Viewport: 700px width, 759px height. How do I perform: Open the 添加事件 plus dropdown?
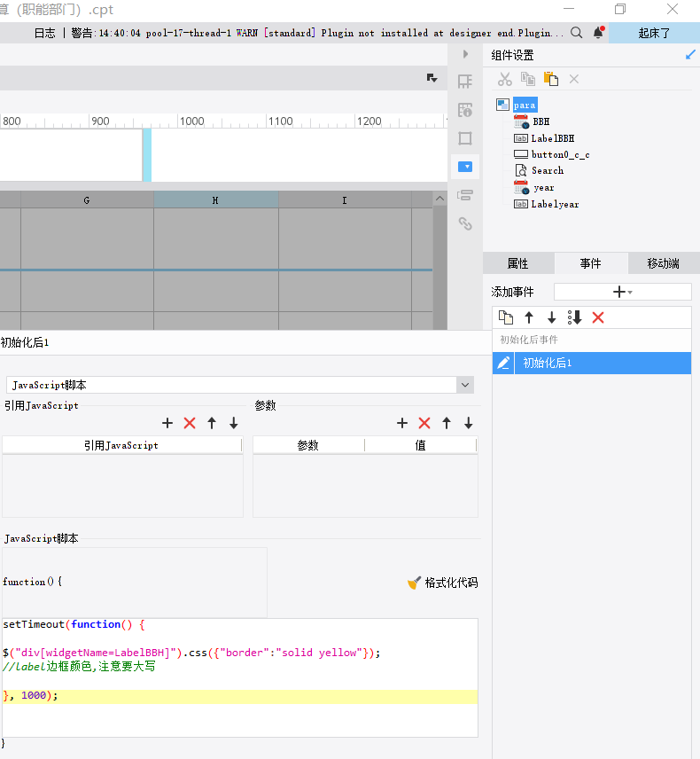(623, 292)
